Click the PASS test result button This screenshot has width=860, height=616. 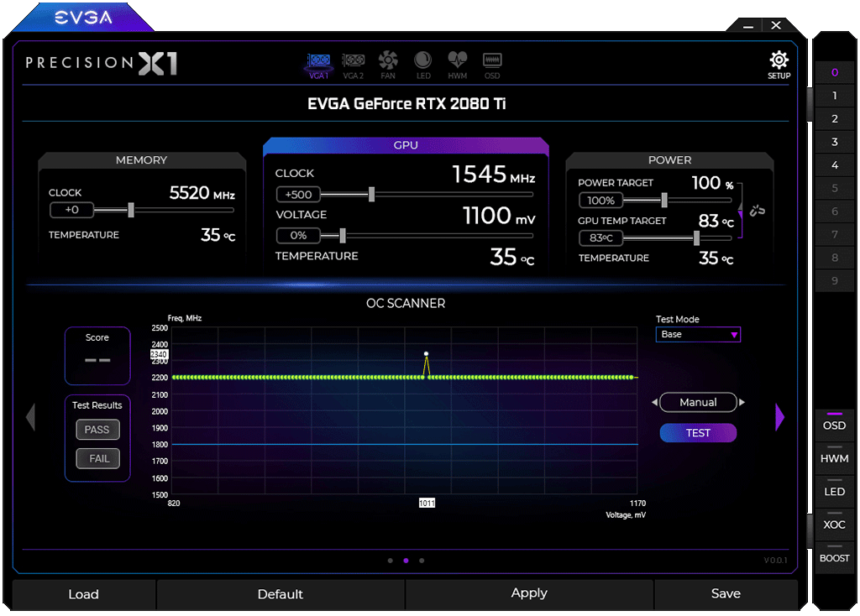coord(97,430)
